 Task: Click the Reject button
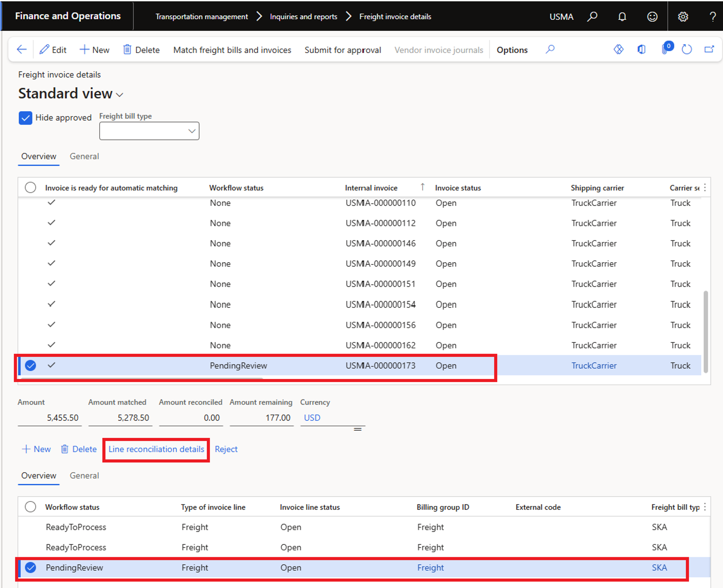[226, 449]
